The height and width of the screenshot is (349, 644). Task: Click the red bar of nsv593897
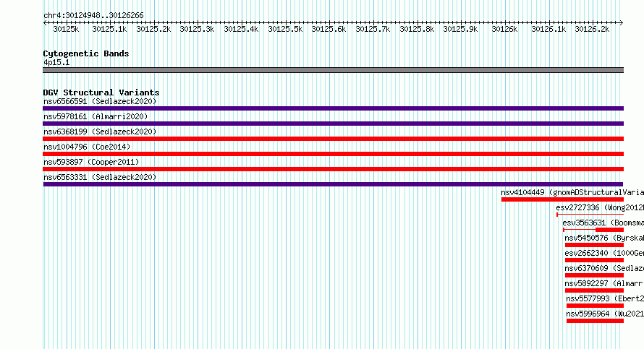[x=333, y=169]
